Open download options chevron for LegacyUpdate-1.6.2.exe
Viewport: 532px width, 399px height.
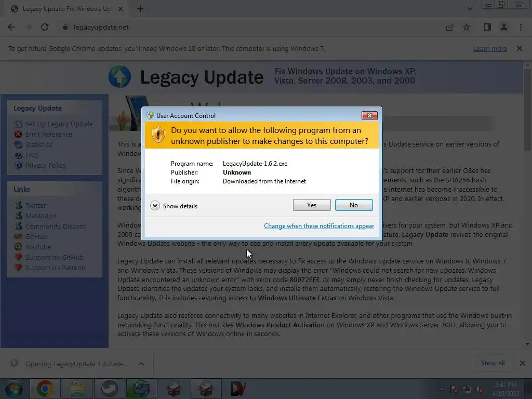[x=141, y=364]
